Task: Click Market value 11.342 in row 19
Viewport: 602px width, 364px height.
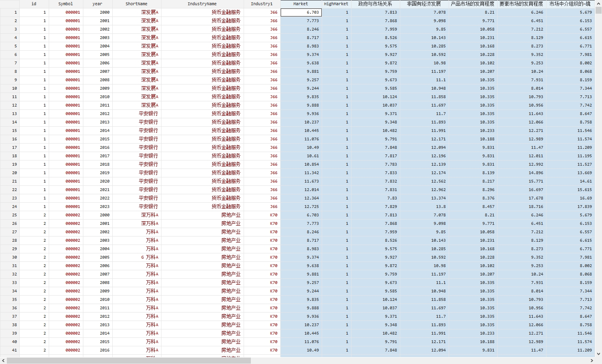Action: tap(301, 173)
